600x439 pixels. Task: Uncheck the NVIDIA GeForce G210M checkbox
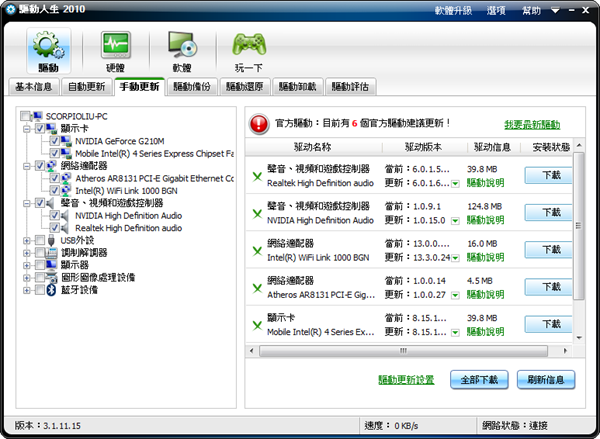click(x=54, y=141)
